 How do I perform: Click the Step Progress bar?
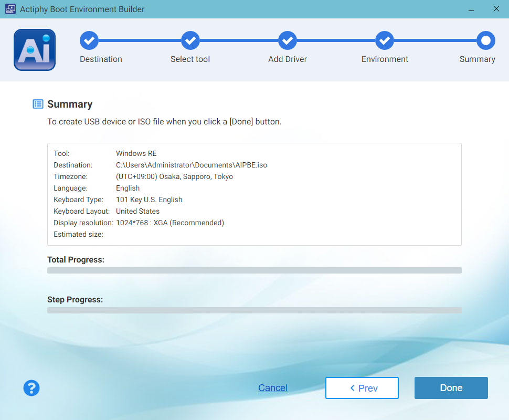point(254,310)
